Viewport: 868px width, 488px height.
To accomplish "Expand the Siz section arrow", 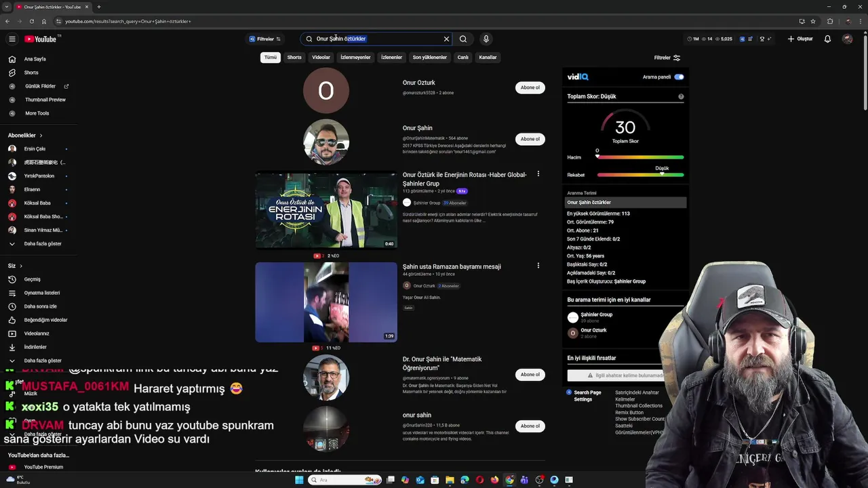I will tap(21, 266).
